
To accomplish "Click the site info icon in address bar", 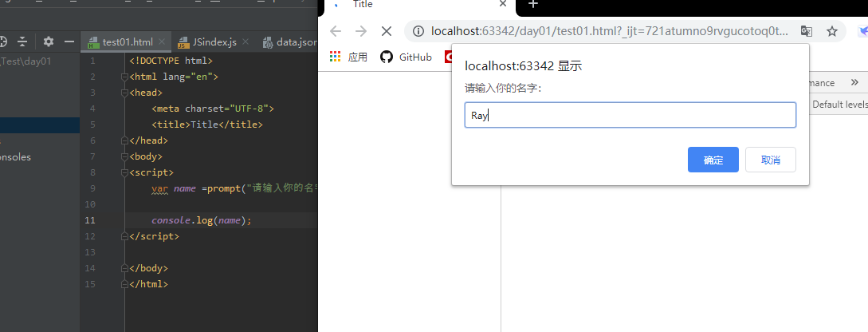I will (419, 31).
